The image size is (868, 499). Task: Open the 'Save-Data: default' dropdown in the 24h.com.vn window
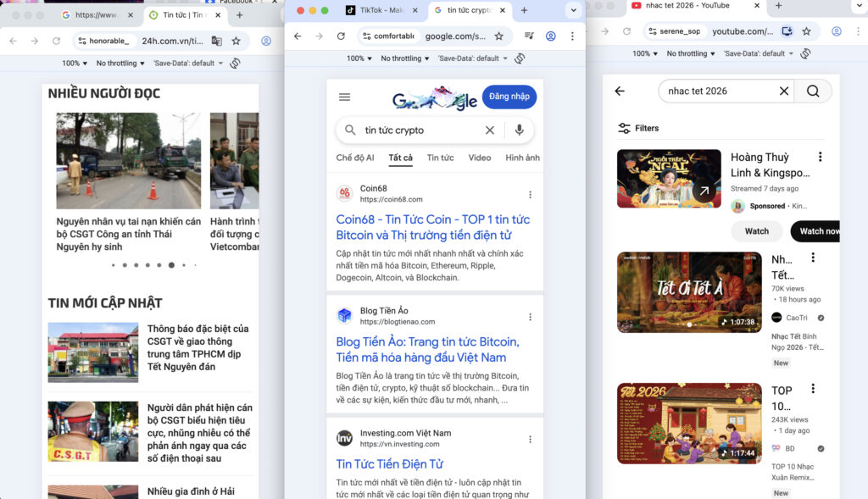188,64
